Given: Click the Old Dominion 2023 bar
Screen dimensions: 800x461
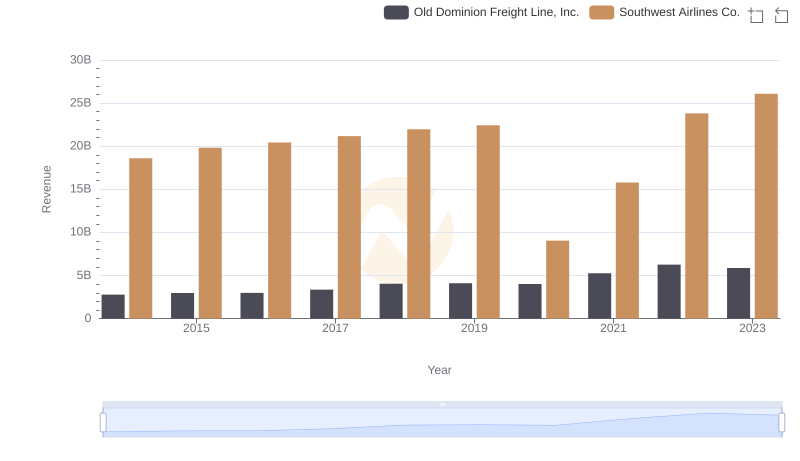Looking at the screenshot, I should coord(738,293).
